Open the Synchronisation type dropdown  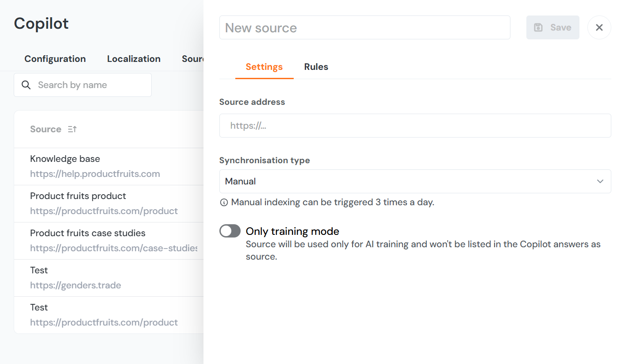[x=414, y=181]
